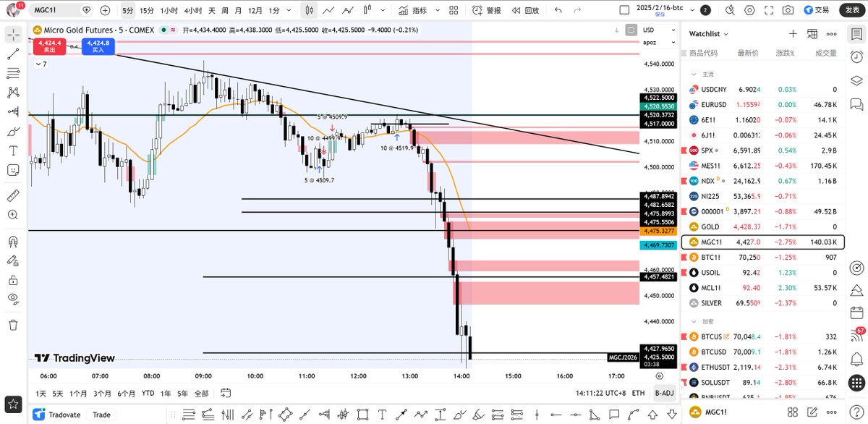Click the redo arrow
The width and height of the screenshot is (868, 424).
click(579, 10)
